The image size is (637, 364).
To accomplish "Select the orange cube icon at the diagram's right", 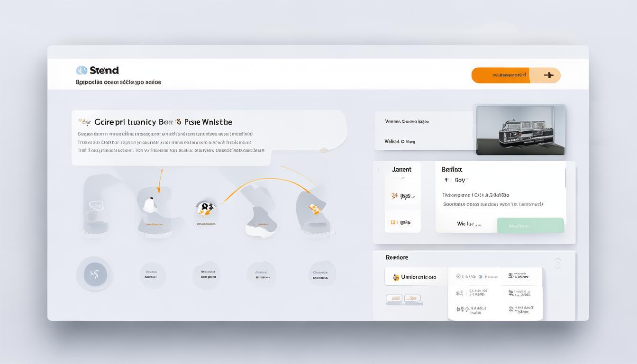I will pos(313,208).
